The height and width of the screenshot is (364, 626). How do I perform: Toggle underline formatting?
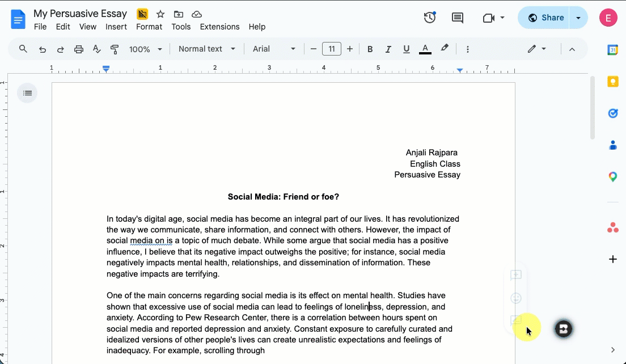406,49
